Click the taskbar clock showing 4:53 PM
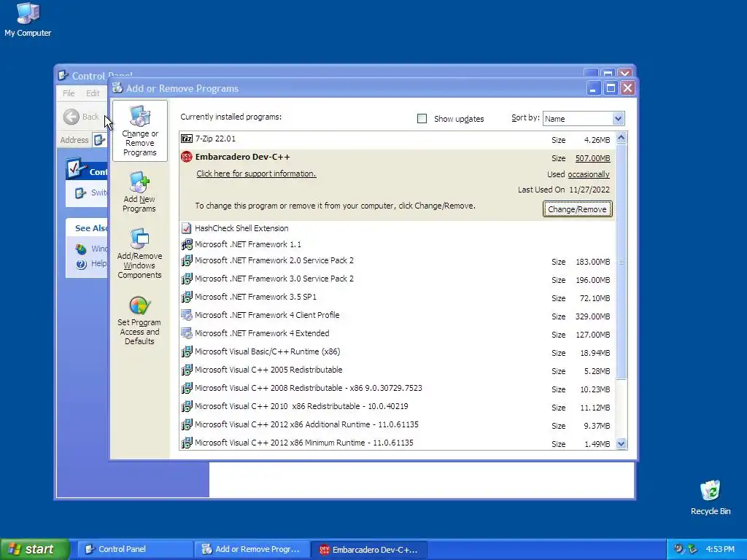Image resolution: width=747 pixels, height=560 pixels. click(720, 549)
